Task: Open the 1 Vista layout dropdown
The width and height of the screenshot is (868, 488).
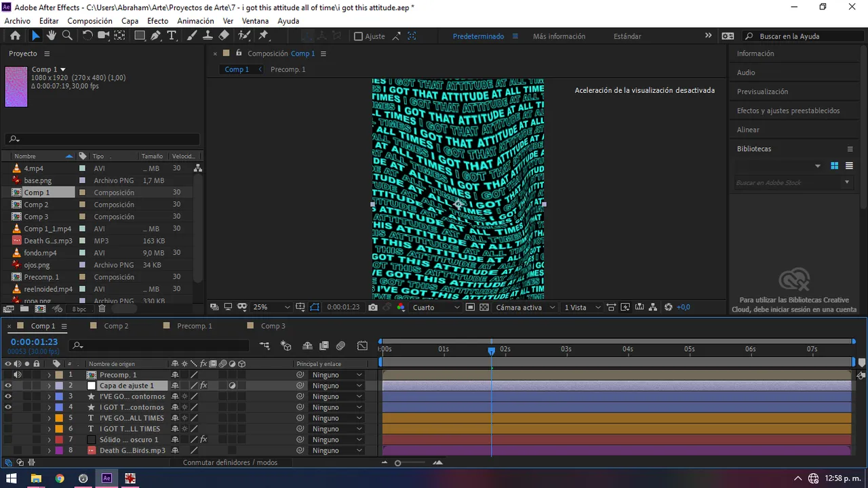Action: coord(583,307)
